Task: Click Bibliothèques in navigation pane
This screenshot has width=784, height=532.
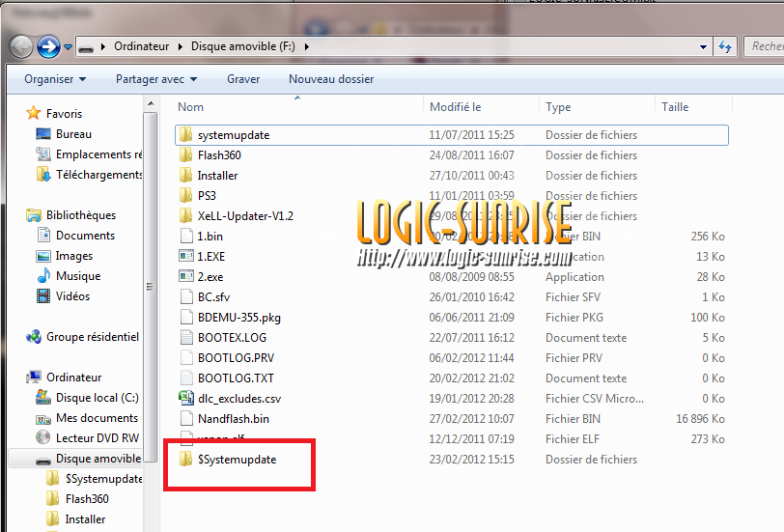Action: 81,215
